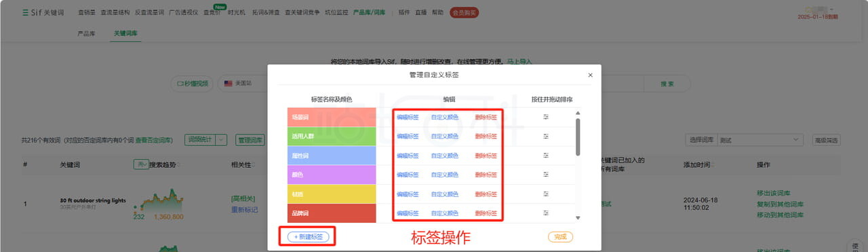Click drag-sort handle for 属性词 row

point(546,156)
